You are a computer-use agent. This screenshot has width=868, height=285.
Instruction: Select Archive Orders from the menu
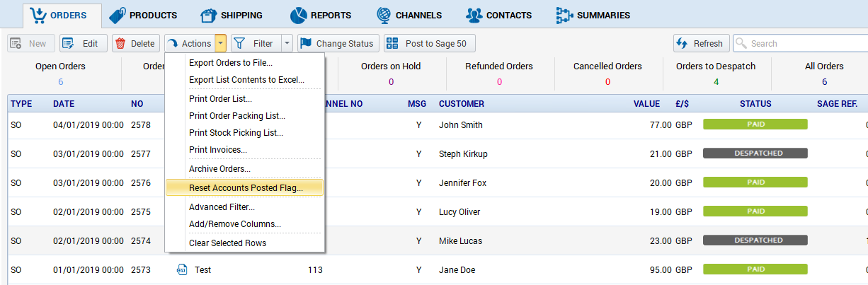point(219,169)
